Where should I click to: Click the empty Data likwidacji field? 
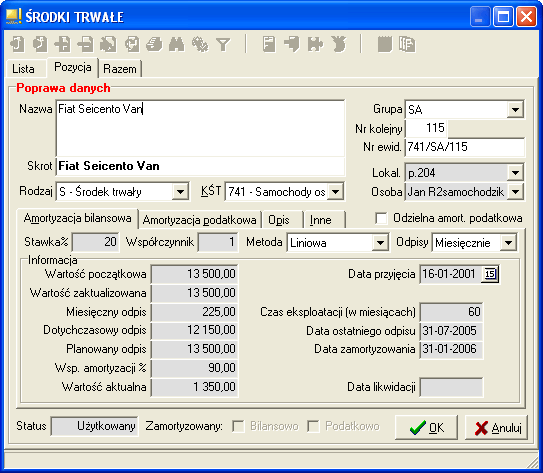[451, 387]
